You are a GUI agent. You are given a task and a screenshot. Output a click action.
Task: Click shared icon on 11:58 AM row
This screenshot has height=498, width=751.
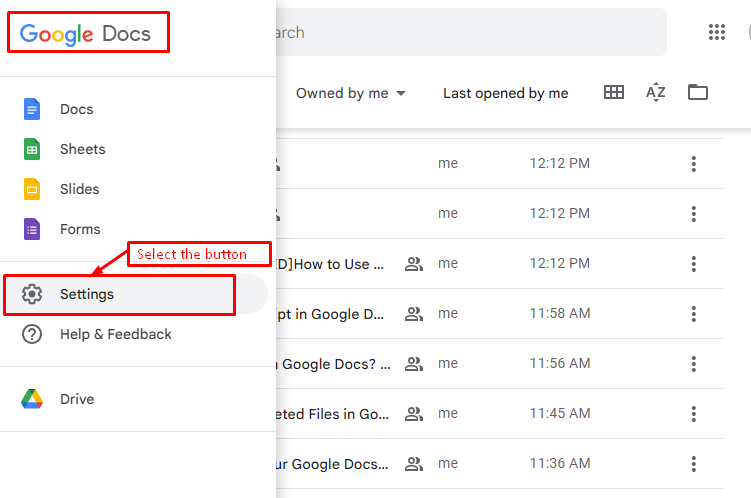[x=414, y=314]
